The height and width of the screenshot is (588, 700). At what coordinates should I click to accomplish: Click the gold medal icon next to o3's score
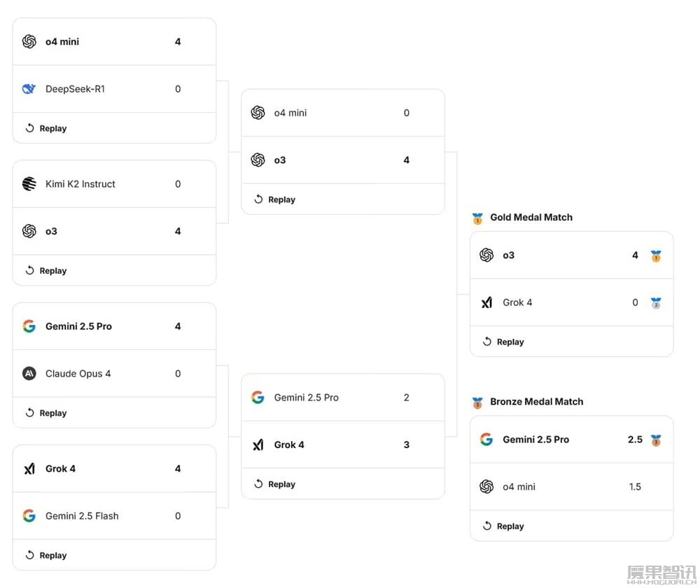click(x=656, y=255)
